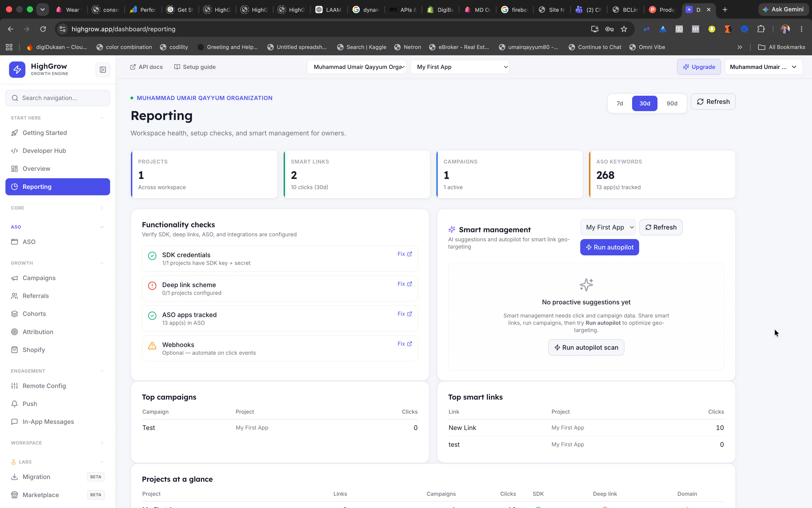This screenshot has width=812, height=508.
Task: Click the Referrals people icon
Action: (14, 296)
